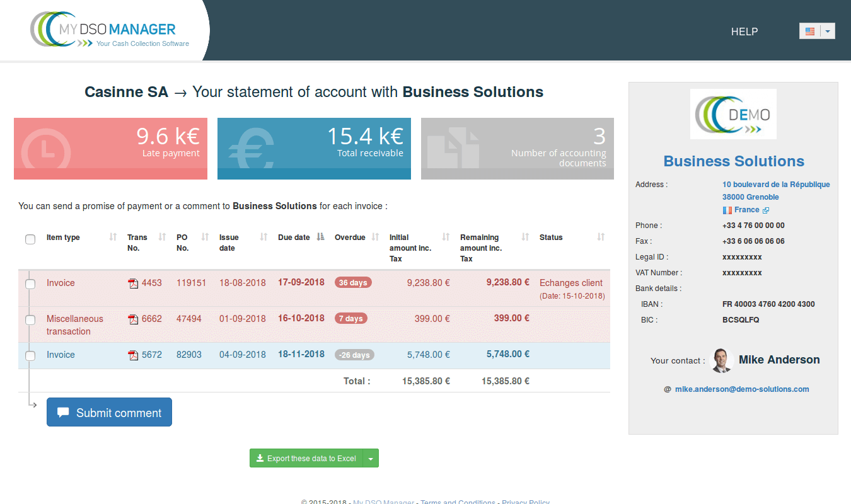Click the BIC value BCSQLFQ
This screenshot has width=851, height=504.
point(741,320)
